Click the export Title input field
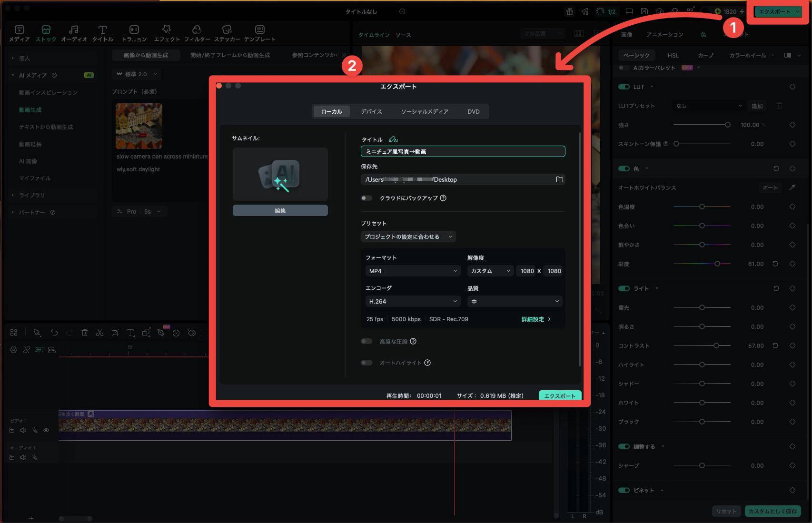This screenshot has height=523, width=812. [x=463, y=151]
